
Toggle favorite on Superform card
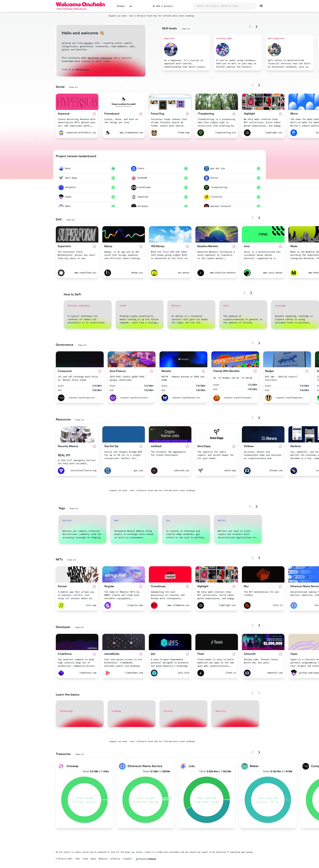coord(94,246)
